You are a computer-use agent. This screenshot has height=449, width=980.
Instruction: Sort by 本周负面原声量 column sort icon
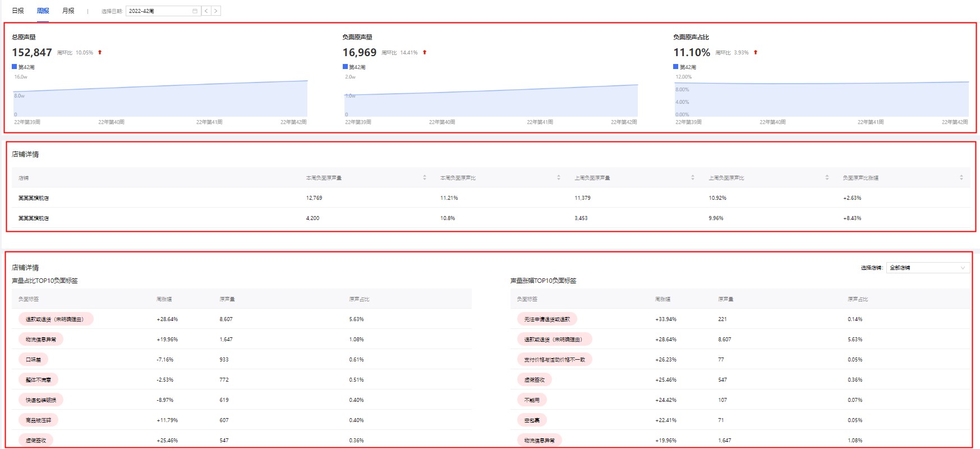[x=425, y=177]
